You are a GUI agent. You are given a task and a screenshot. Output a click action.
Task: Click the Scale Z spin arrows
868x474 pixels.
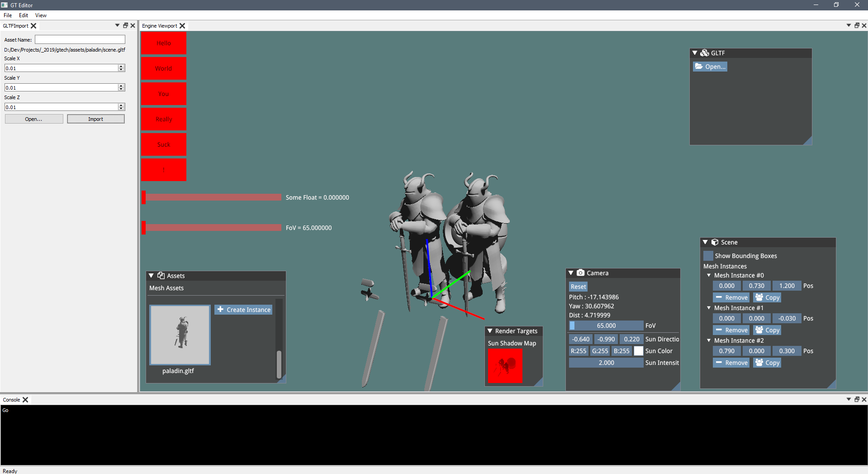[121, 107]
